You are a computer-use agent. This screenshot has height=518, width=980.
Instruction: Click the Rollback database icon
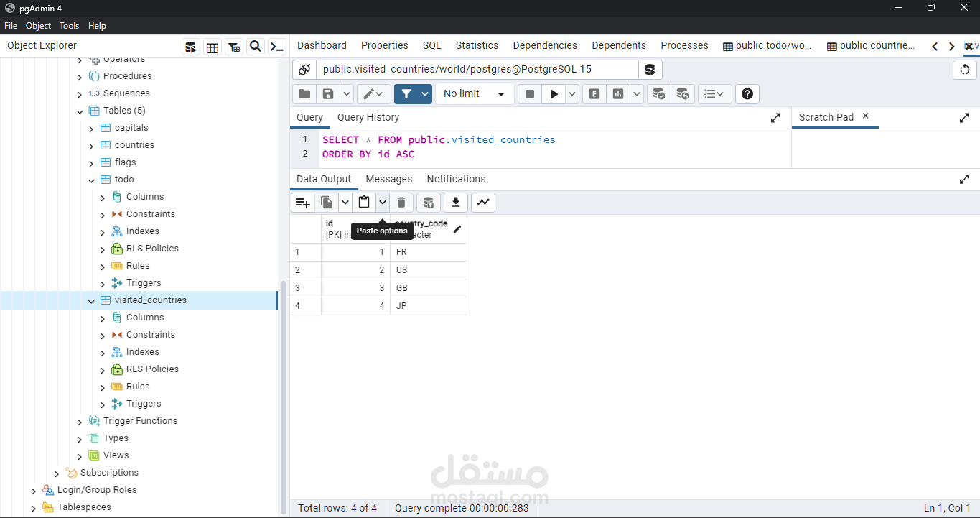[x=682, y=93]
